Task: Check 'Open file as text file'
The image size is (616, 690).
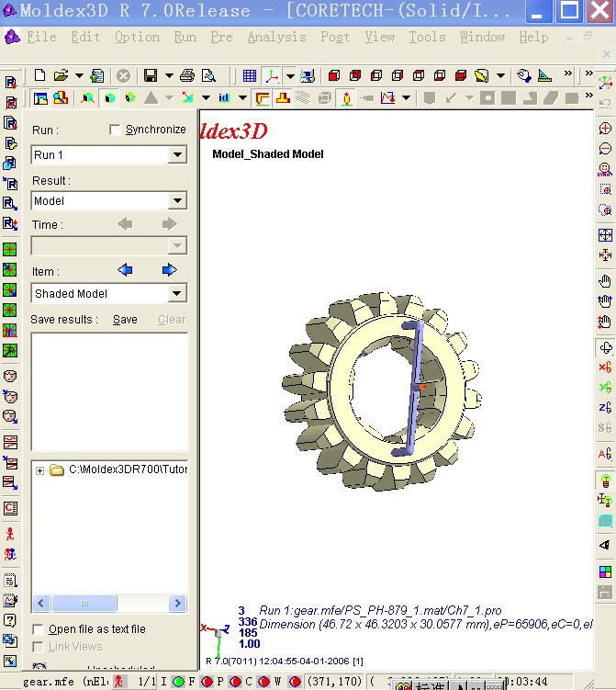Action: (x=39, y=629)
